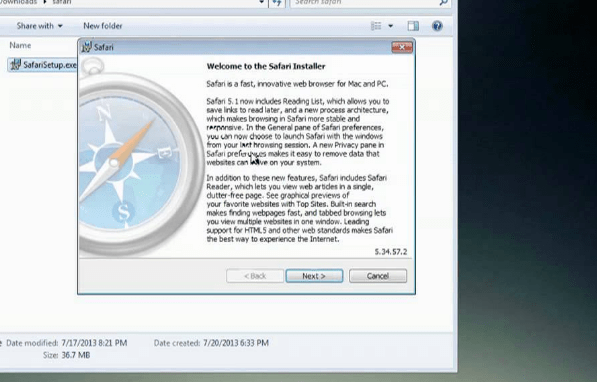Viewport: 597px width, 382px height.
Task: Select the SafariSetup.exe file in Explorer
Action: [42, 65]
